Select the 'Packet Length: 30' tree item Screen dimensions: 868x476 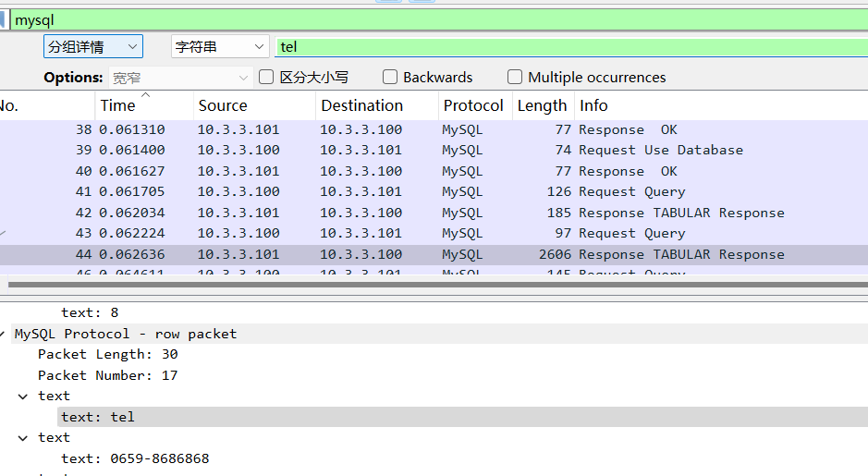107,354
